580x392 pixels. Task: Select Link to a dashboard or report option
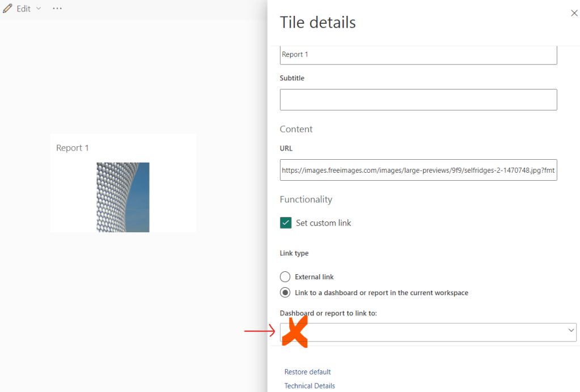[x=285, y=292]
